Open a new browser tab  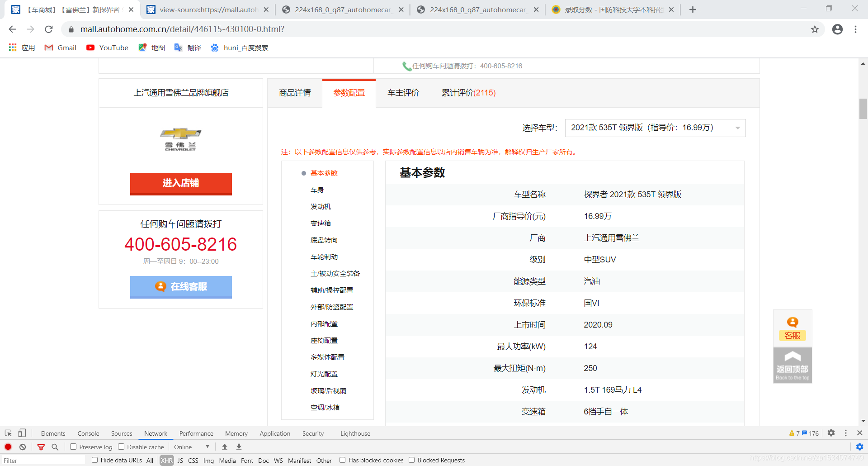pyautogui.click(x=693, y=10)
